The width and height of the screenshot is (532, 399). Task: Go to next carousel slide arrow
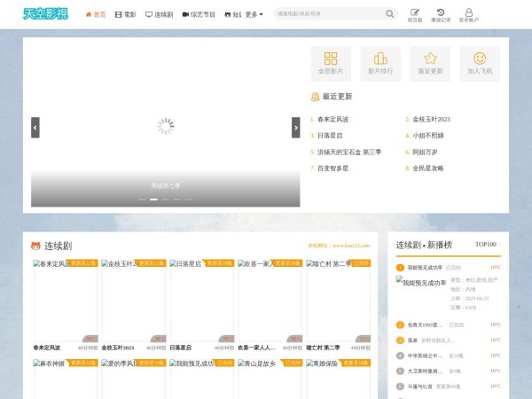point(296,128)
